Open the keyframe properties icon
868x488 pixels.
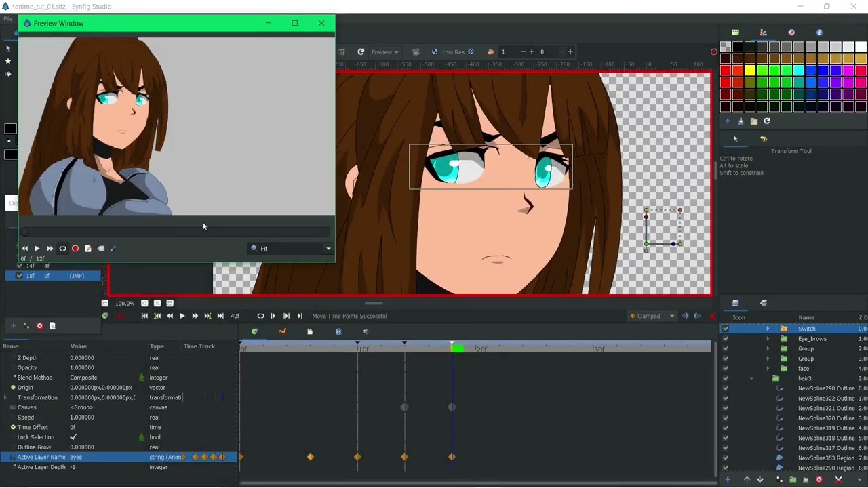pyautogui.click(x=52, y=326)
